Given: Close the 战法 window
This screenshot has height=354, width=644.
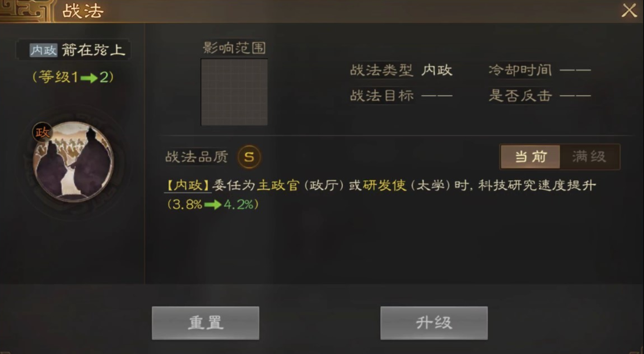Looking at the screenshot, I should (x=629, y=11).
